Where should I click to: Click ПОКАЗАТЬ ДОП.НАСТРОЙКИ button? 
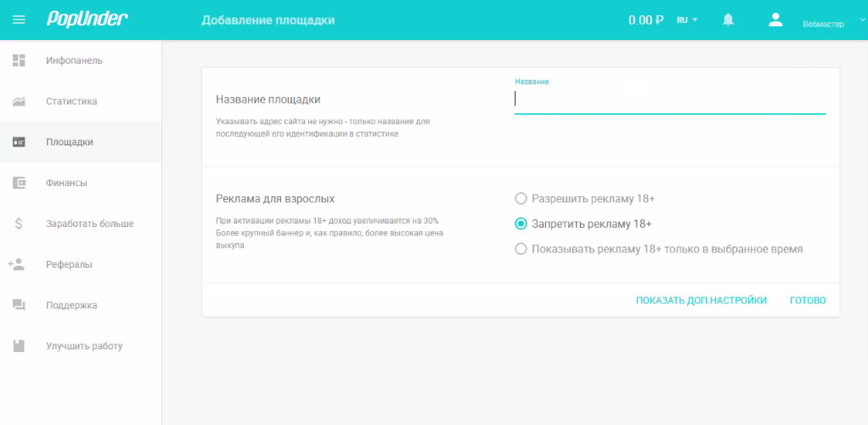pos(701,300)
